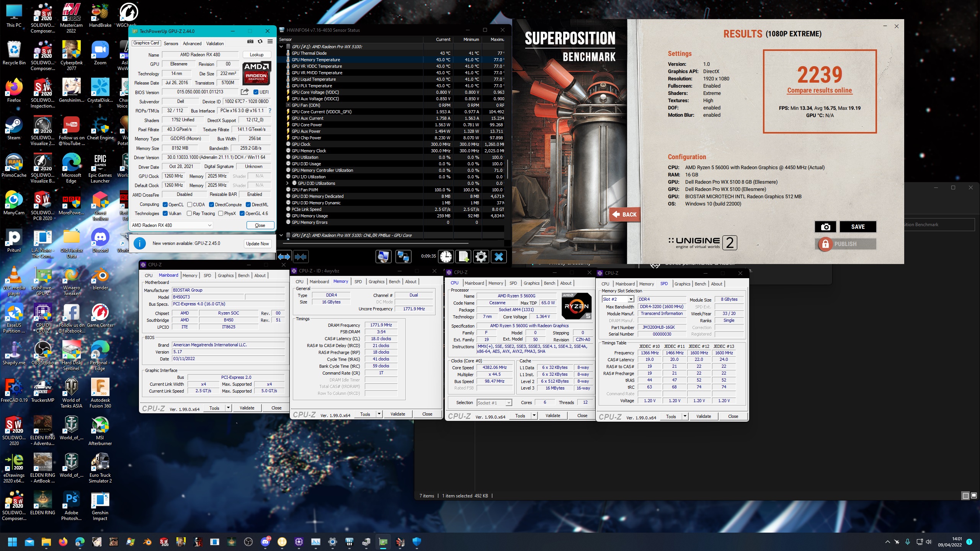Toggle the Ray Tracing checkbox
980x551 pixels.
pyautogui.click(x=189, y=214)
